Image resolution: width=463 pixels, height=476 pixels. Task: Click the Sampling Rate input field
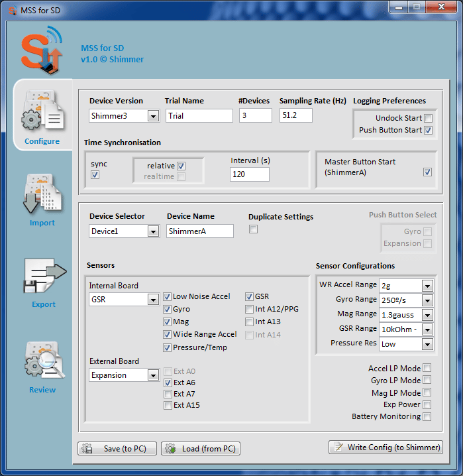point(295,115)
